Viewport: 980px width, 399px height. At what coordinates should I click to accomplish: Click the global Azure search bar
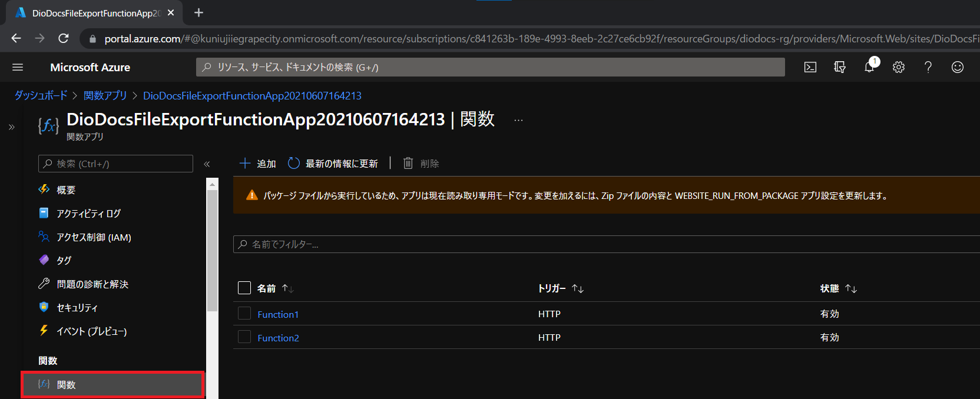[x=490, y=67]
